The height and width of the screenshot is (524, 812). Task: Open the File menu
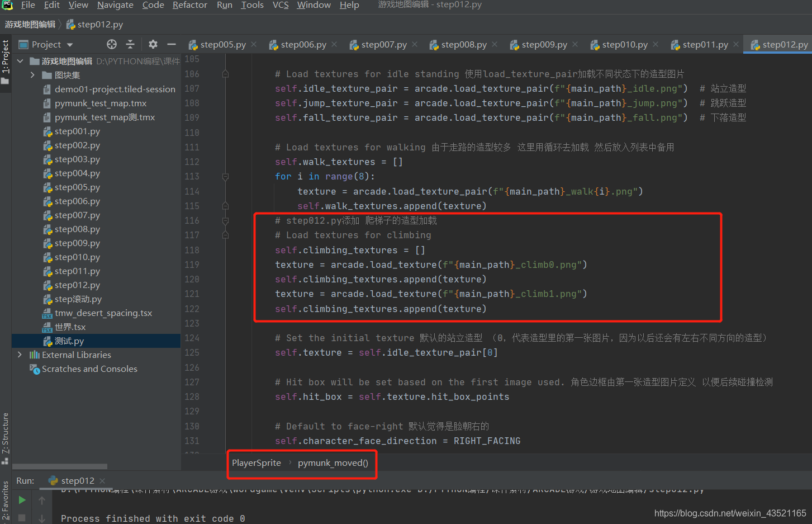tap(28, 5)
